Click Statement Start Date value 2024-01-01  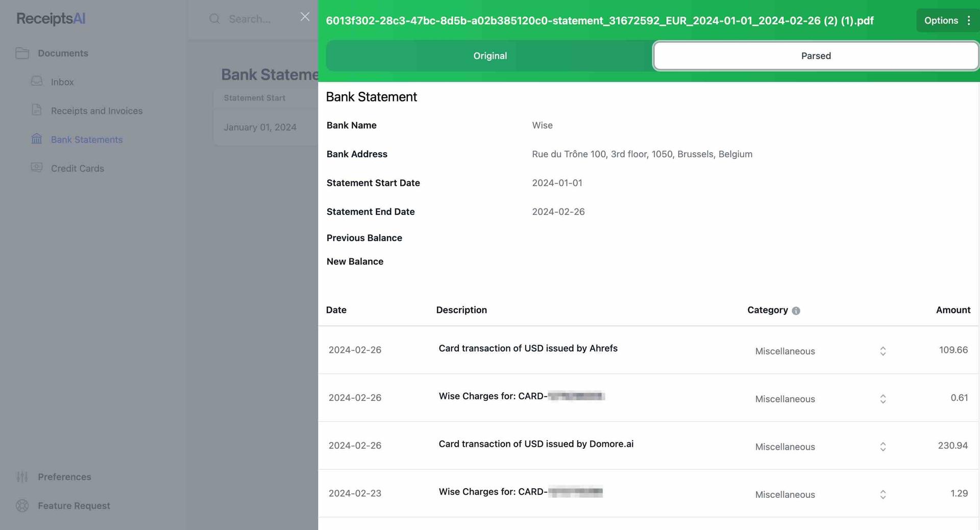click(x=557, y=183)
